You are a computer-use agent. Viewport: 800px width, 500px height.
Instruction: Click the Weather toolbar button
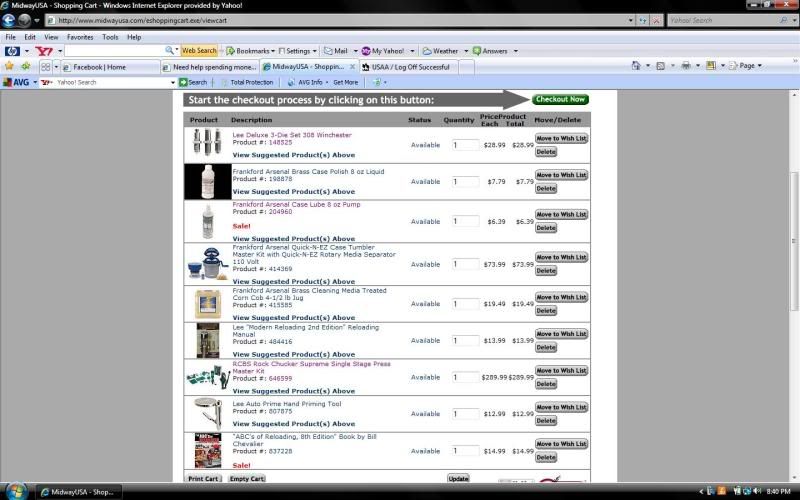click(x=440, y=51)
